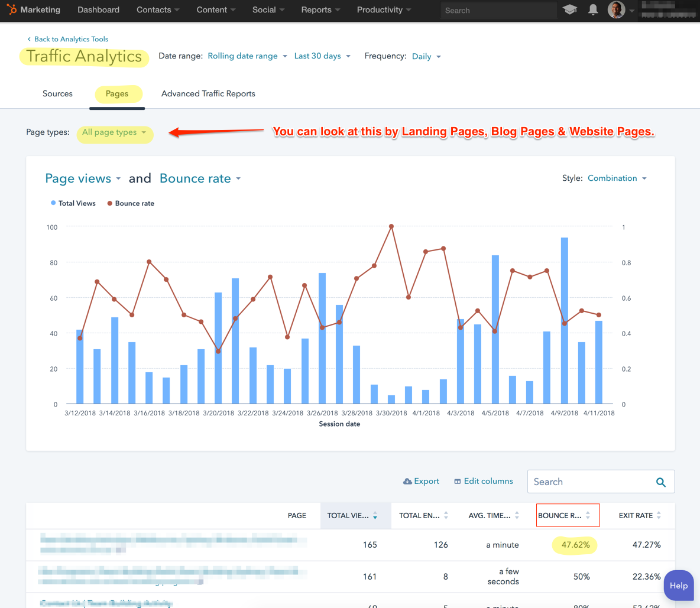Toggle the Total Views legend item
Screen dimensions: 700x608
(x=73, y=203)
